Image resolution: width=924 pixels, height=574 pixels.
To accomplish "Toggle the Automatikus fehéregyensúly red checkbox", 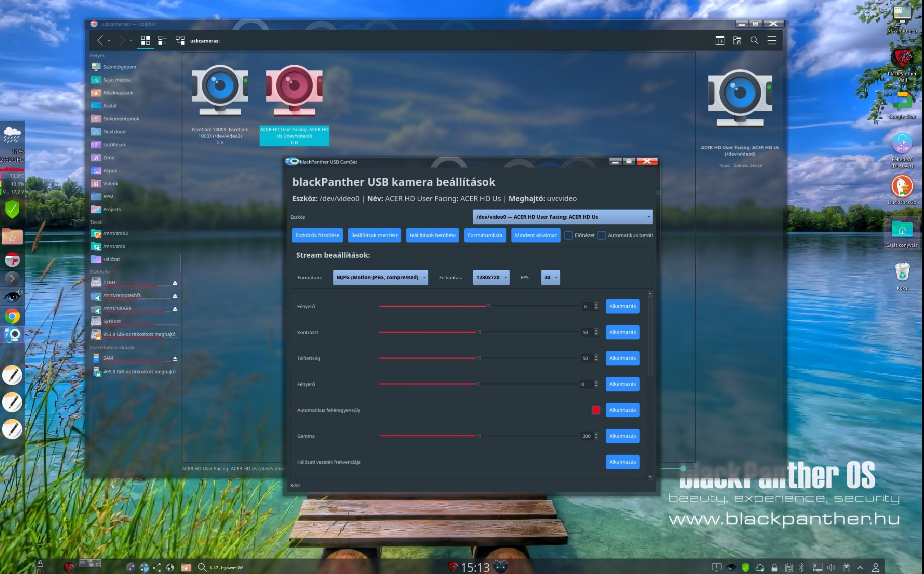I will click(x=596, y=410).
